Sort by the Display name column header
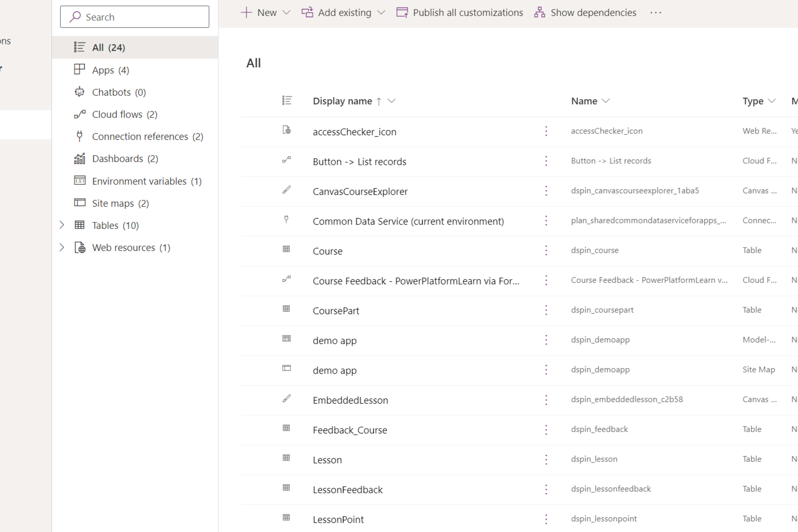 point(342,101)
